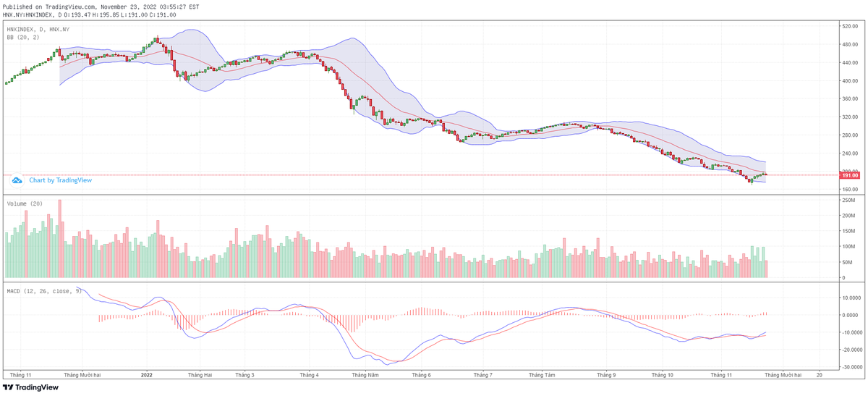Click the 2022 marker on the time axis
Viewport: 868px width, 396px height.
tap(147, 375)
